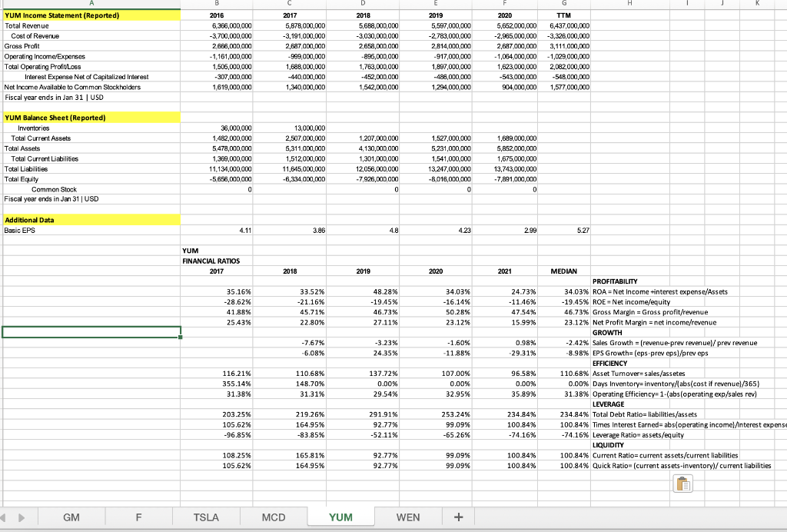Add a new sheet with plus button
This screenshot has height=532, width=787.
tap(458, 517)
